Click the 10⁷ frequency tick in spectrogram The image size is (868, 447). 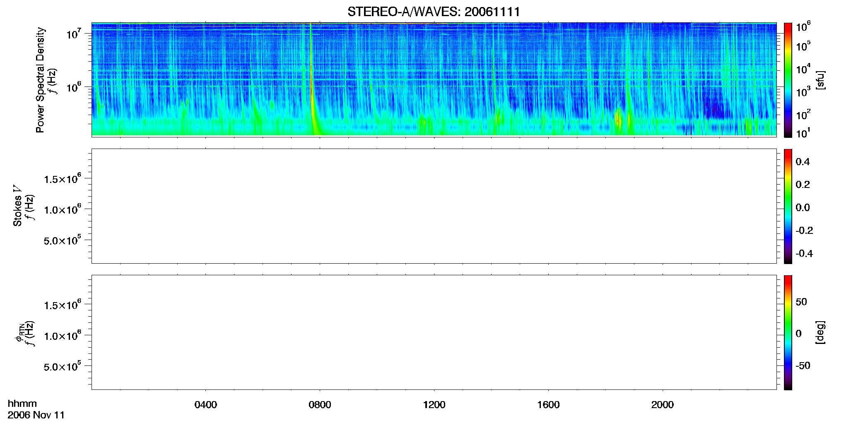74,33
